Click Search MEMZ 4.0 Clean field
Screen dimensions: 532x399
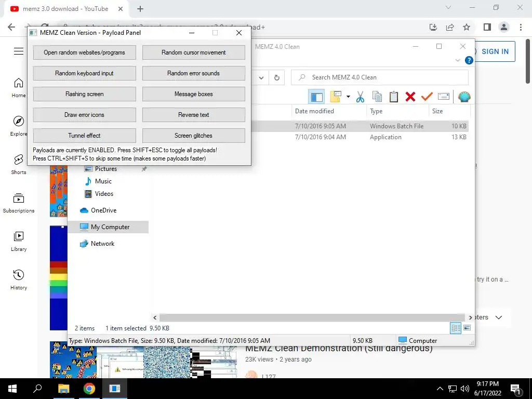point(380,77)
